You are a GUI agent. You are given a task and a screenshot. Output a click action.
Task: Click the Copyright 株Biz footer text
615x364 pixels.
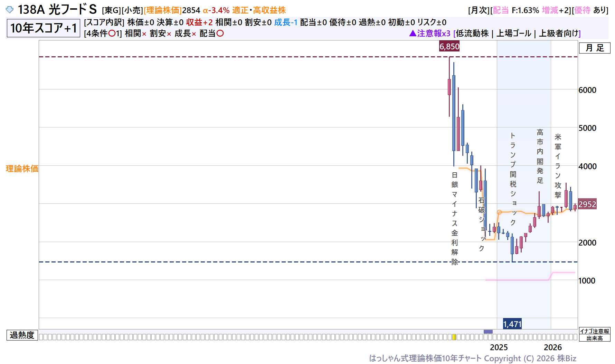pos(530,358)
